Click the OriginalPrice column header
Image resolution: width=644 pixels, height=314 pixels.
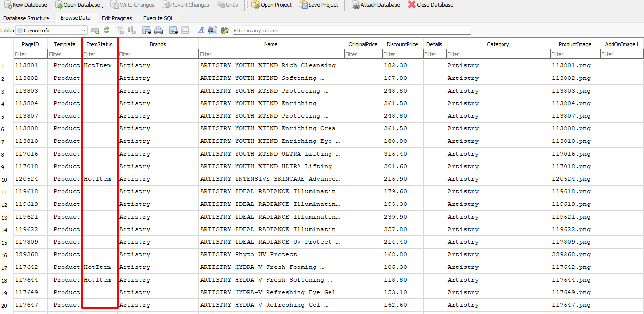363,44
